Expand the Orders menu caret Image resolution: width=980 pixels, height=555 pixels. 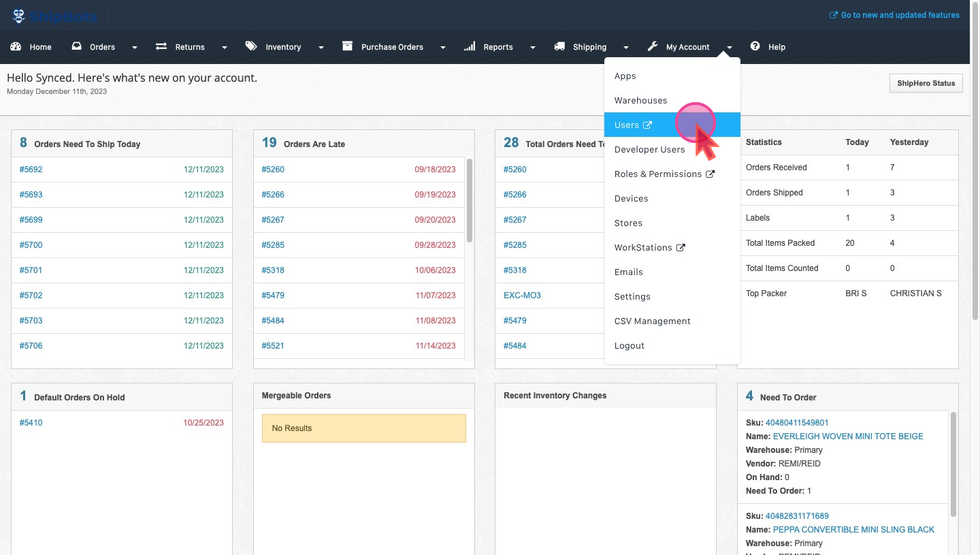point(135,48)
